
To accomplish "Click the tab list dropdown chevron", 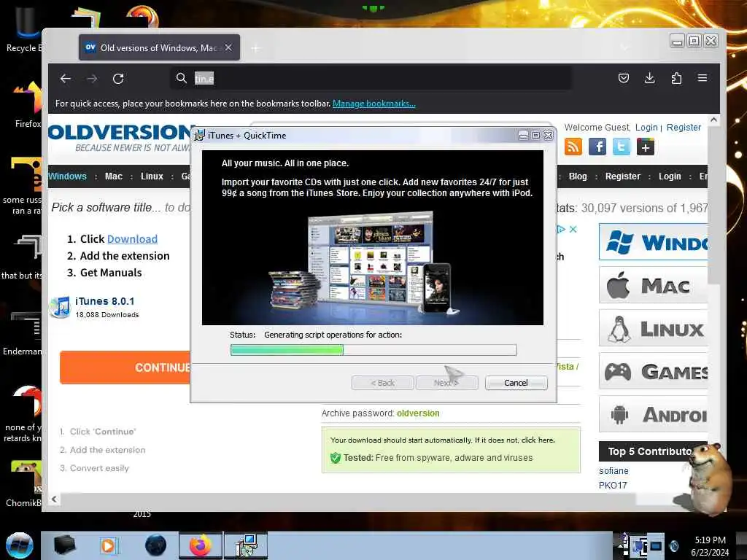I will pyautogui.click(x=624, y=47).
